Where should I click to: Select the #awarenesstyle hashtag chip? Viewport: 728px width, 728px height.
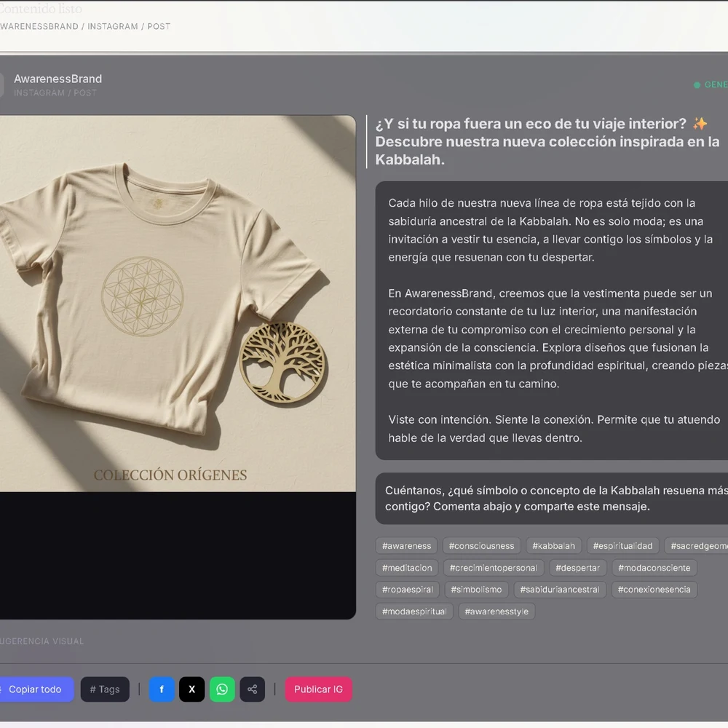coord(496,612)
